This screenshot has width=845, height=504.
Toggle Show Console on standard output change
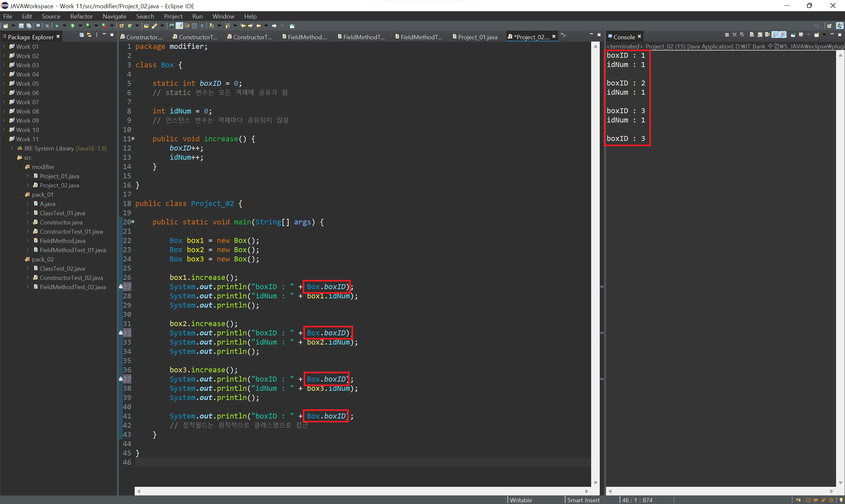coord(775,35)
